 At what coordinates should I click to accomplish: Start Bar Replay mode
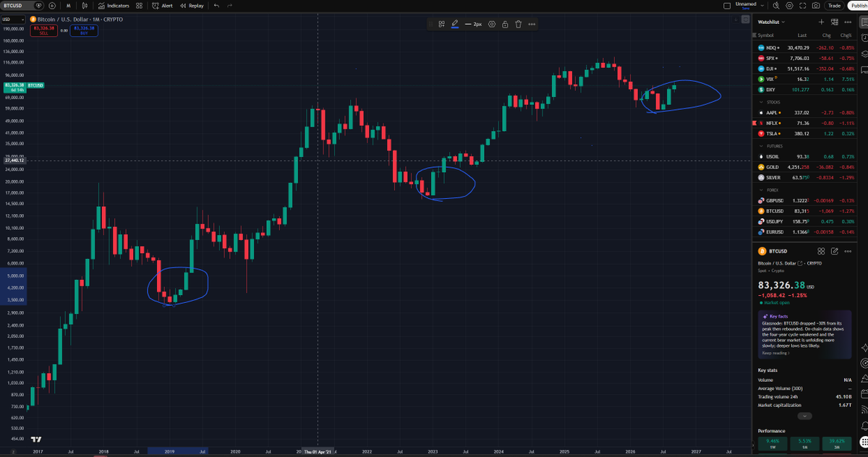coord(192,5)
